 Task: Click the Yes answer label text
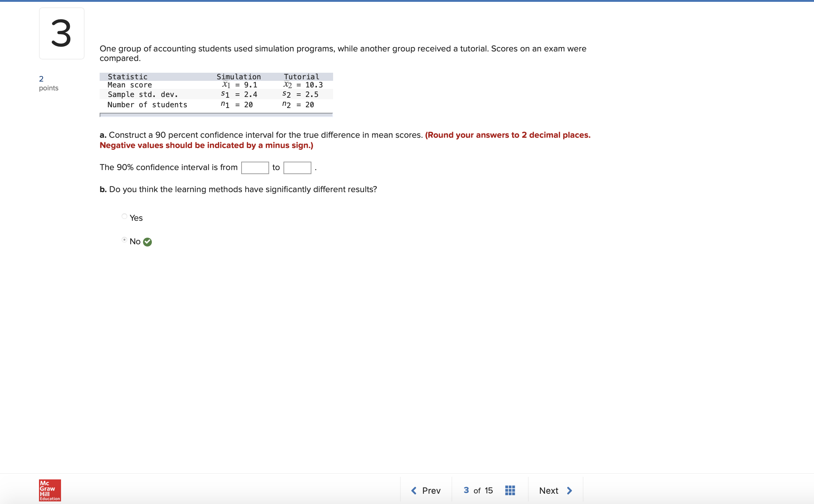coord(136,218)
